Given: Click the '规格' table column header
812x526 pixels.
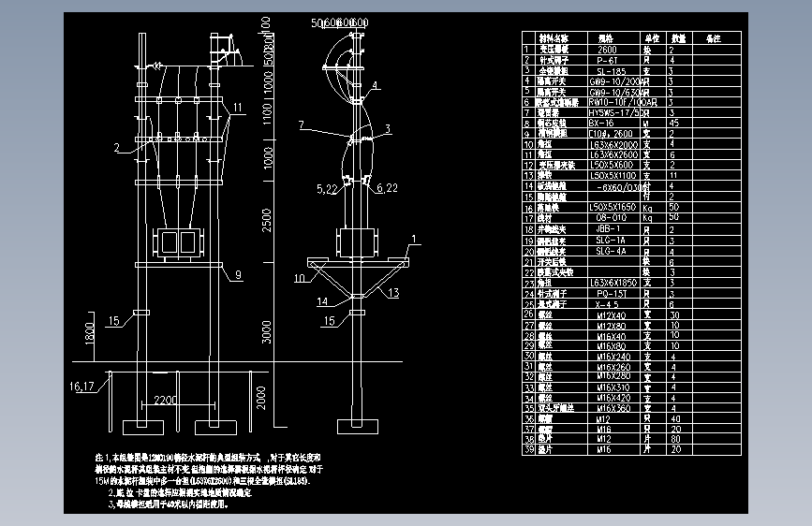Looking at the screenshot, I should pyautogui.click(x=605, y=38).
